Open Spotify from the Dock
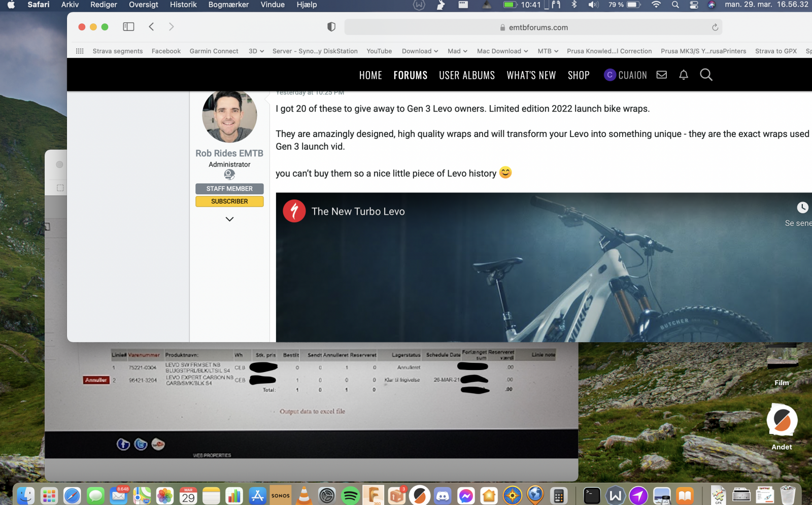Image resolution: width=812 pixels, height=505 pixels. click(350, 495)
